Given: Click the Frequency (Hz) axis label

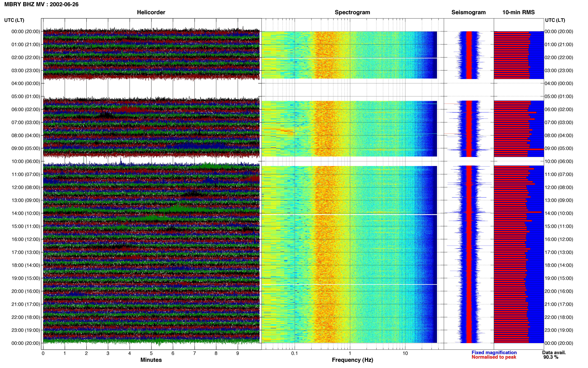Looking at the screenshot, I should pos(352,360).
